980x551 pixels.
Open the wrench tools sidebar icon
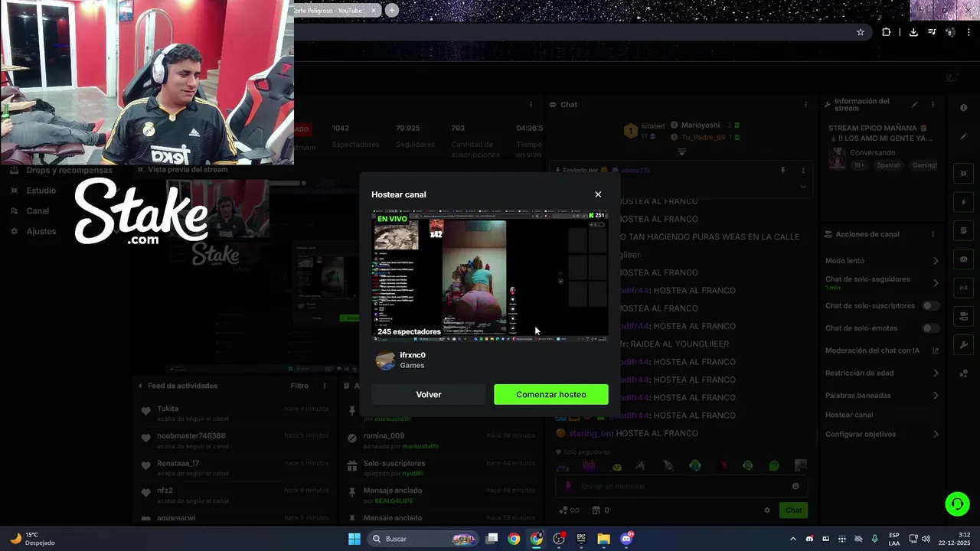click(x=963, y=345)
